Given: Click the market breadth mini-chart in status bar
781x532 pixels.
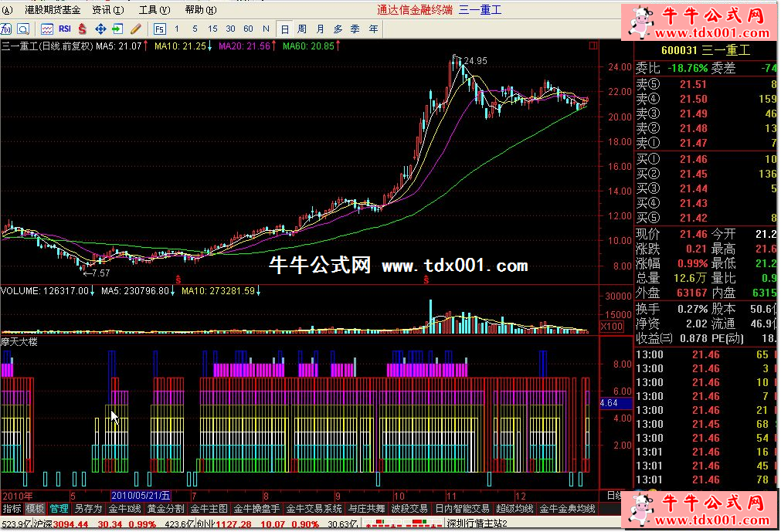Looking at the screenshot, I should pyautogui.click(x=403, y=524).
